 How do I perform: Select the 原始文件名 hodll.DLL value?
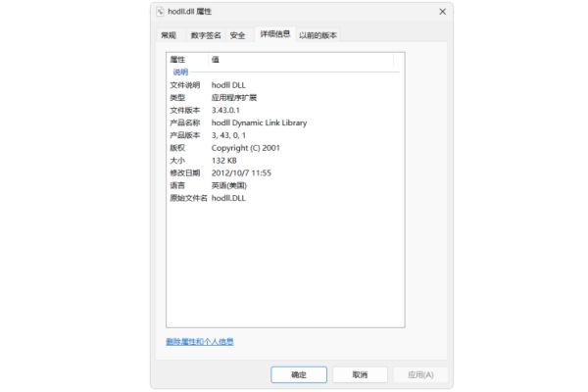tap(229, 198)
